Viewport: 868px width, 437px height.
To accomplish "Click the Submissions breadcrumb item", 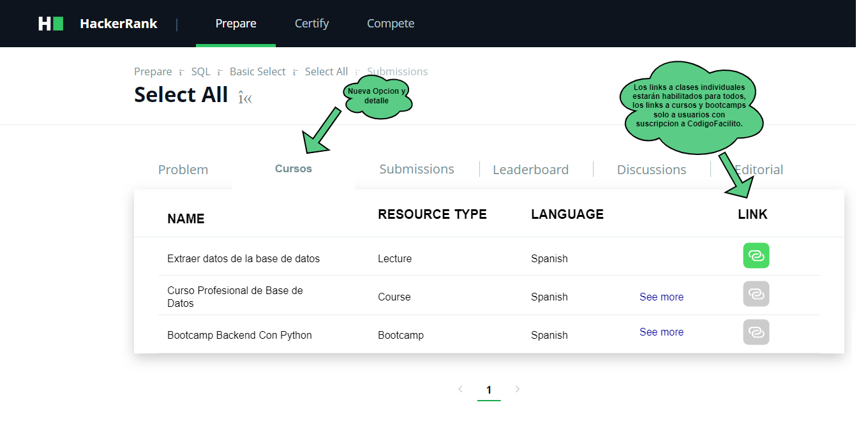I will point(397,71).
